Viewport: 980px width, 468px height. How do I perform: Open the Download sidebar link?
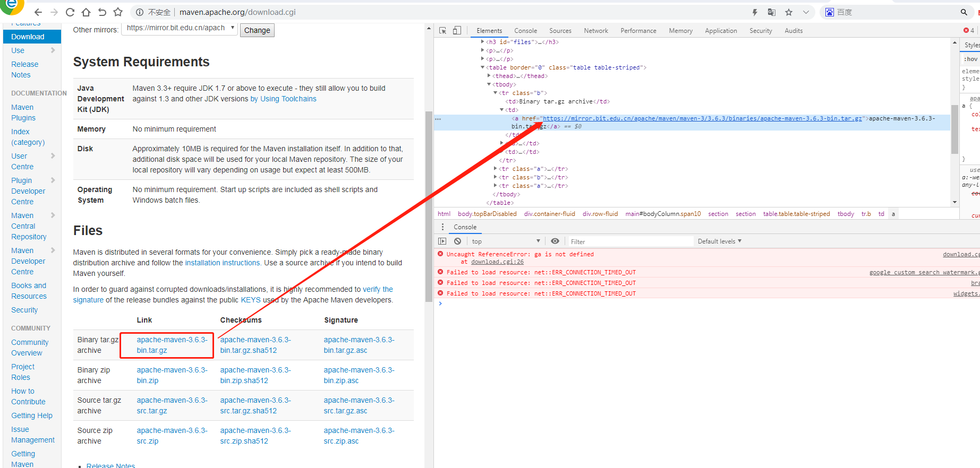pos(32,37)
